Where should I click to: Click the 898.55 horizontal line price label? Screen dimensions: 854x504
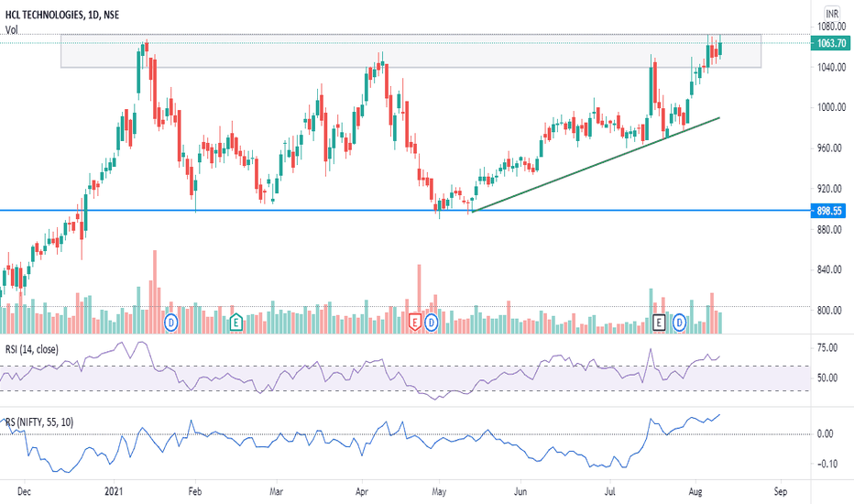829,211
